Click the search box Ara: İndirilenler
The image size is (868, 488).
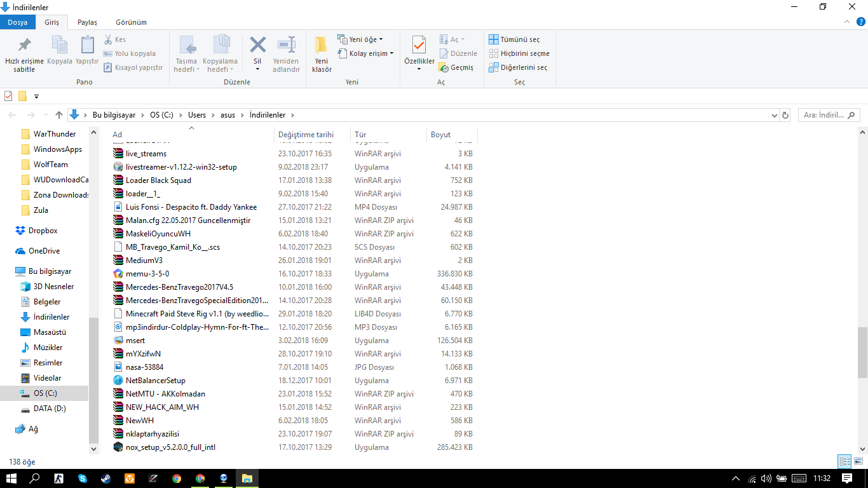click(828, 115)
